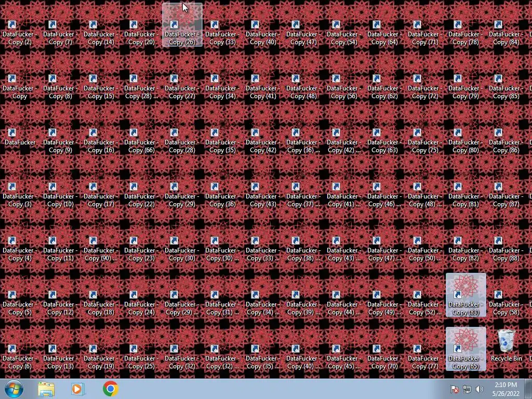Click the highlighted Copy (26) shortcut
This screenshot has height=399, width=532.
pos(182,25)
